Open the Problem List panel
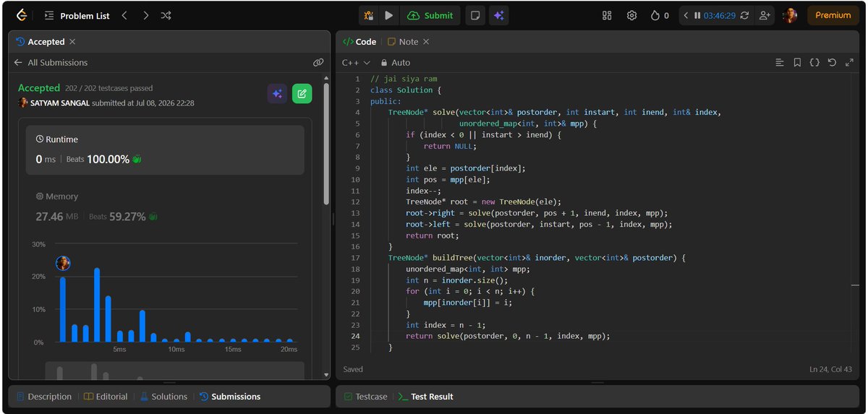868x414 pixels. point(77,15)
